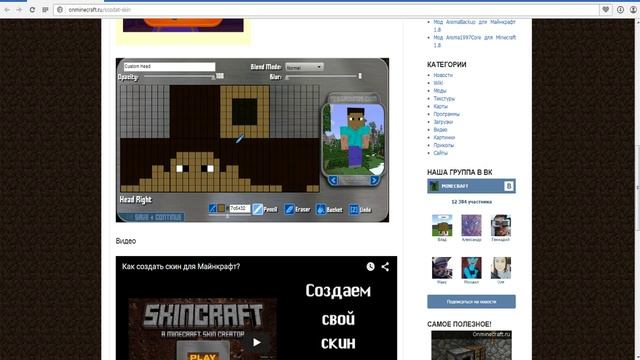This screenshot has width=640, height=360.
Task: Open the Blend Mode dropdown
Action: (x=304, y=67)
